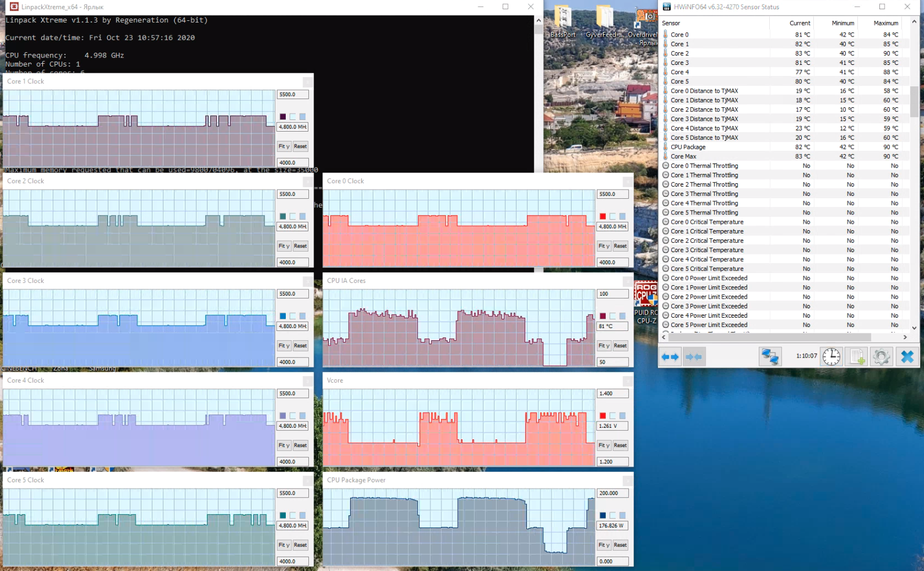
Task: Click Fit y in Core 1 Clock graph
Action: click(x=284, y=147)
